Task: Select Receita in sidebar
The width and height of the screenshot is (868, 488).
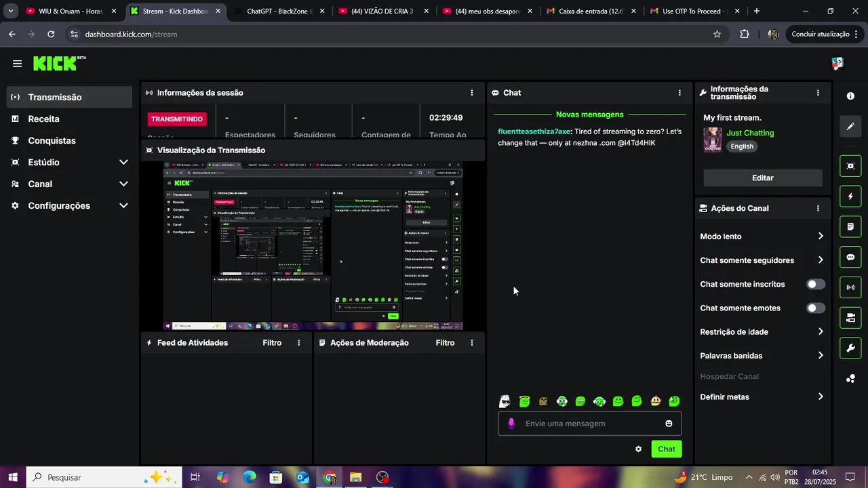Action: tap(69, 119)
